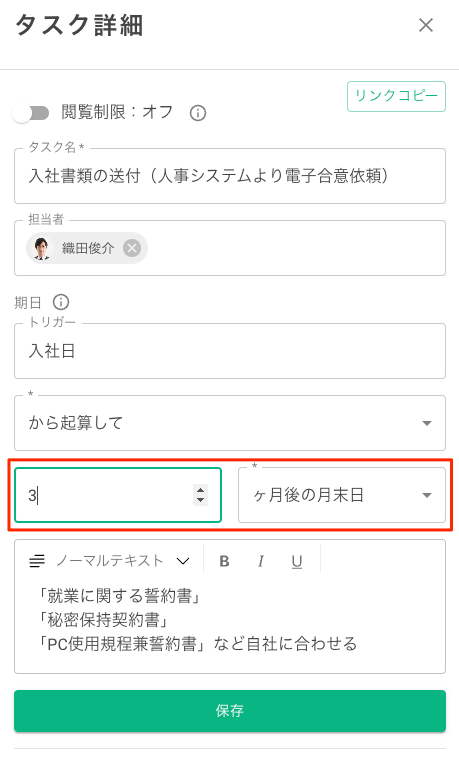This screenshot has height=758, width=459.
Task: Close the タスク詳細 panel with X
Action: click(x=426, y=25)
